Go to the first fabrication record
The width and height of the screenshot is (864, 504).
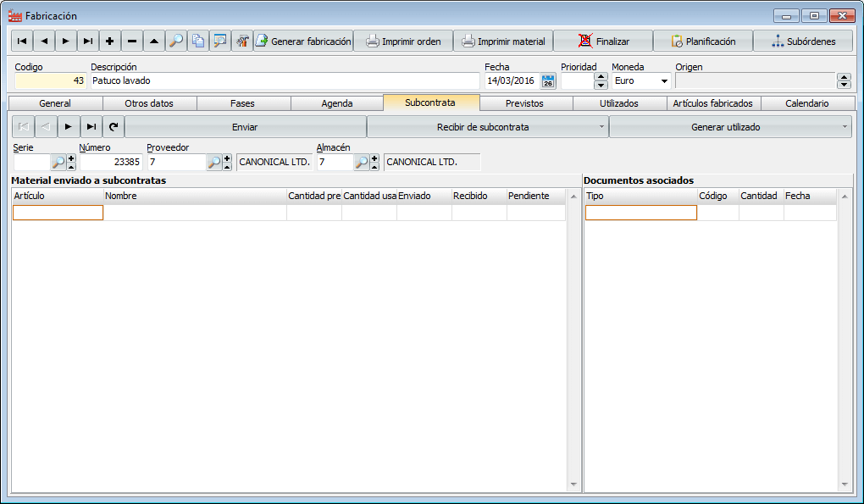(22, 42)
